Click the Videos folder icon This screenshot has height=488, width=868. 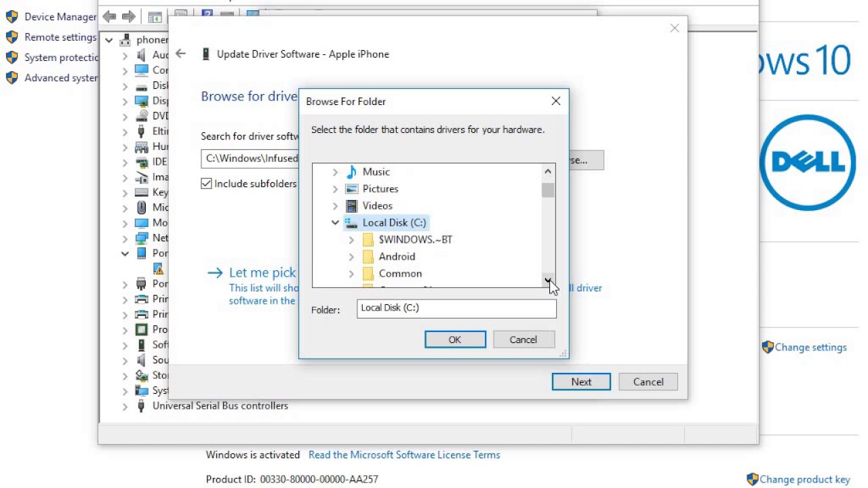(351, 206)
